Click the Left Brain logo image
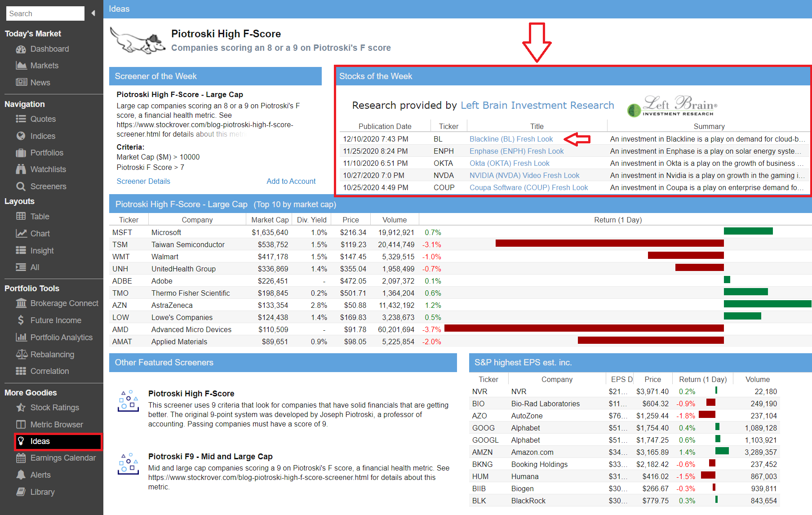Image resolution: width=812 pixels, height=515 pixels. click(672, 106)
